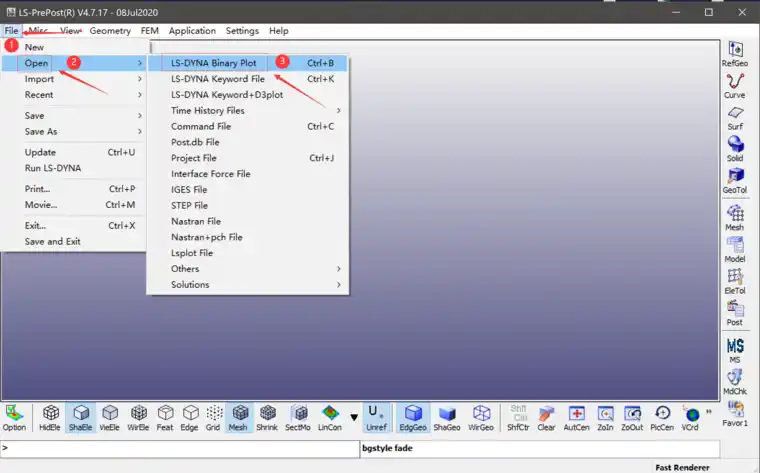Select LS-DYNA Binary Plot
The width and height of the screenshot is (760, 473).
pos(248,63)
